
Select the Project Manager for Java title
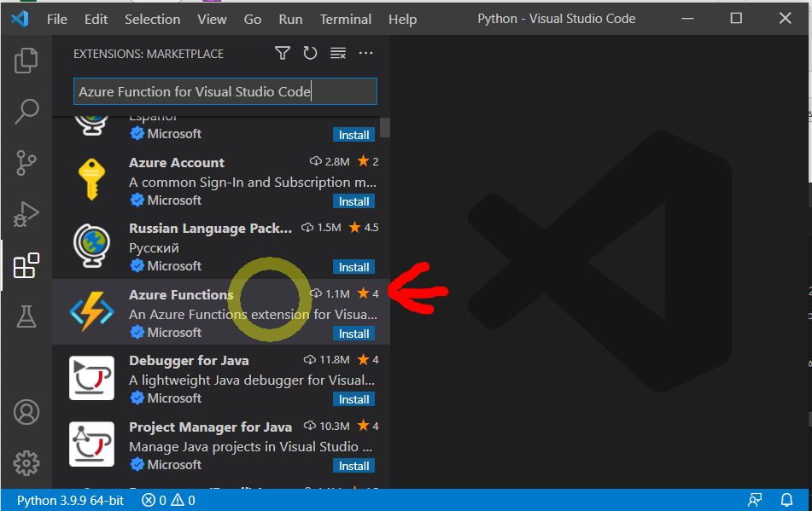click(210, 427)
